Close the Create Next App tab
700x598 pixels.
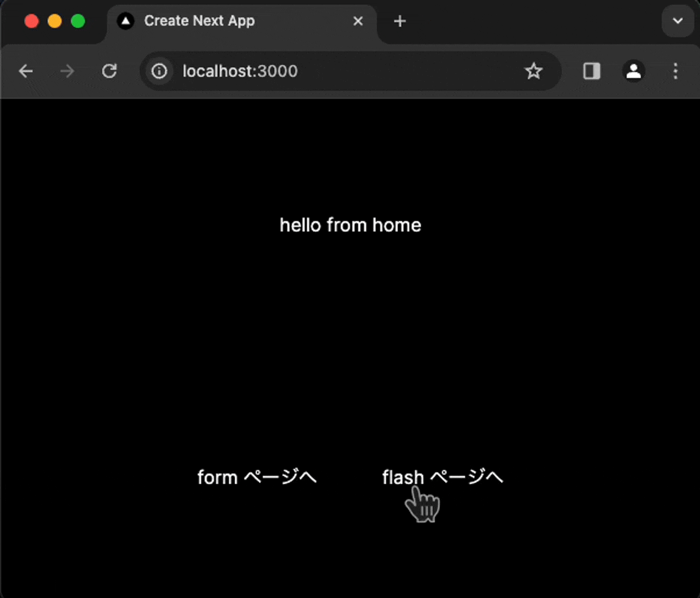pos(358,20)
